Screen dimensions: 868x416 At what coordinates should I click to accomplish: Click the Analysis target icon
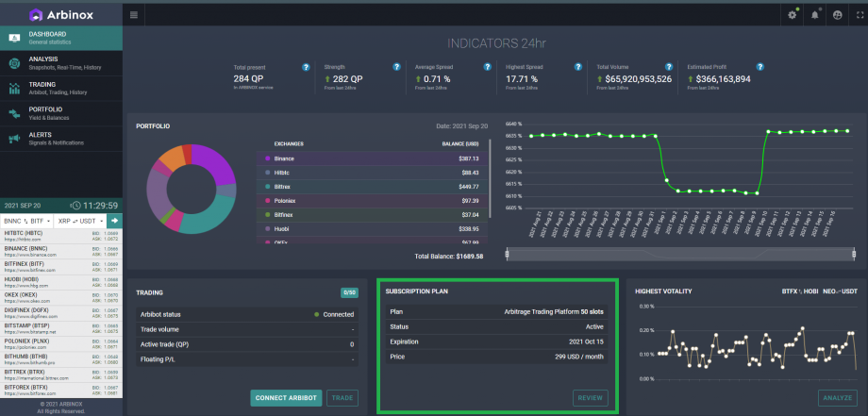(x=14, y=63)
